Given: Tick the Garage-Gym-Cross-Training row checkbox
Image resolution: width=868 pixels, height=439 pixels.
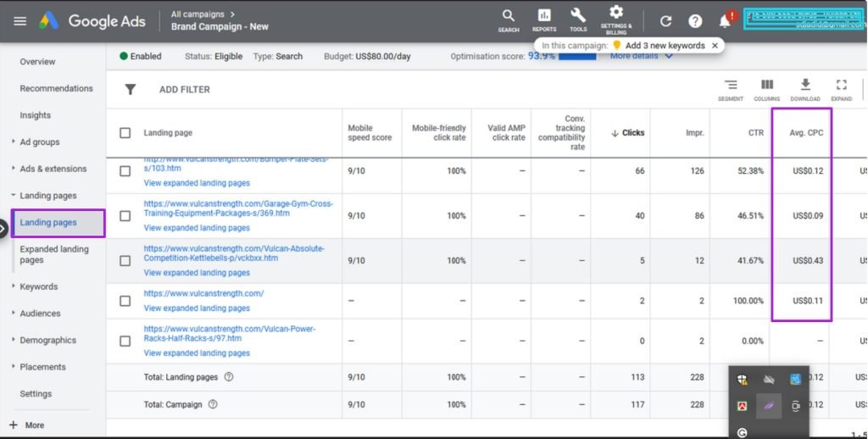Looking at the screenshot, I should (125, 216).
